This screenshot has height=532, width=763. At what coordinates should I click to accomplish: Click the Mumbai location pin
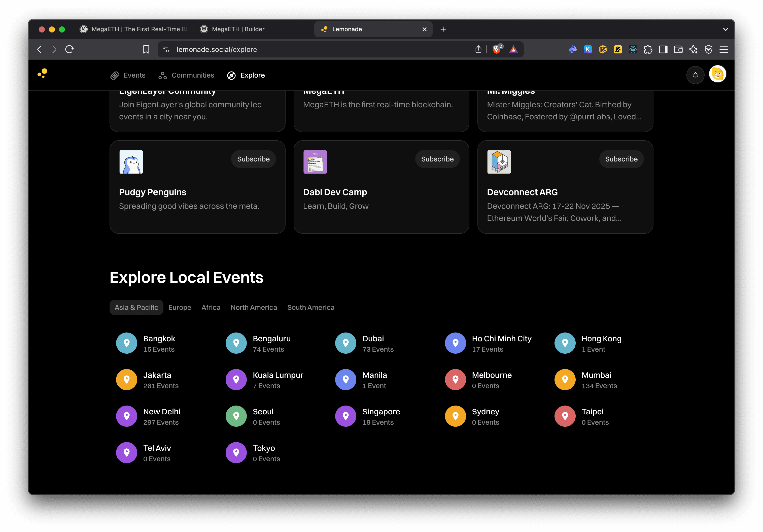565,380
